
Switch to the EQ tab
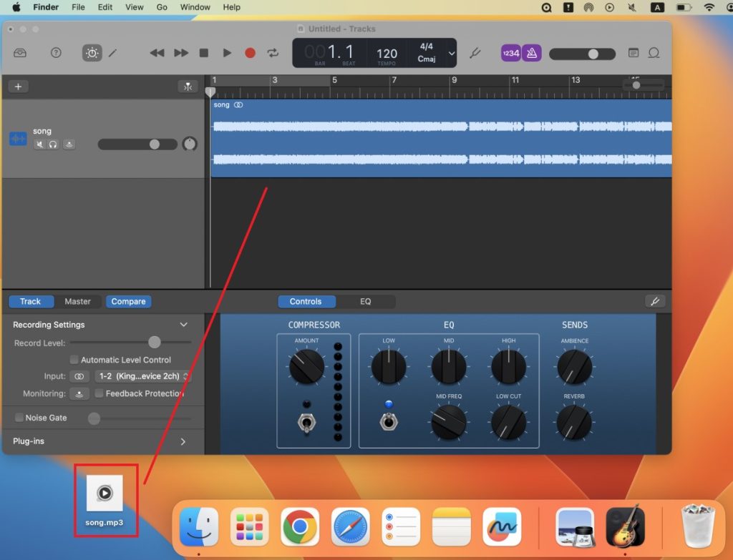click(x=365, y=302)
